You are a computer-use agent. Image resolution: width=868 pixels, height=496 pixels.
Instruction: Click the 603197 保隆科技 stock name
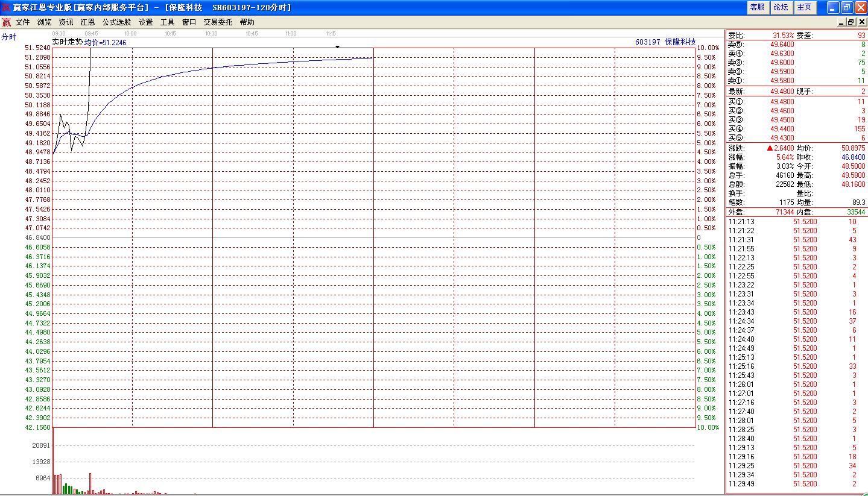(665, 42)
